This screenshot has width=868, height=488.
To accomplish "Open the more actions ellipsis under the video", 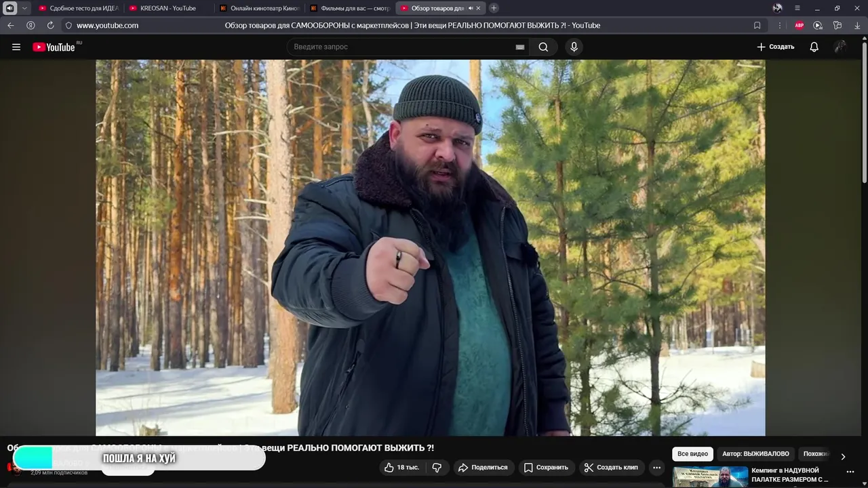I will (656, 468).
